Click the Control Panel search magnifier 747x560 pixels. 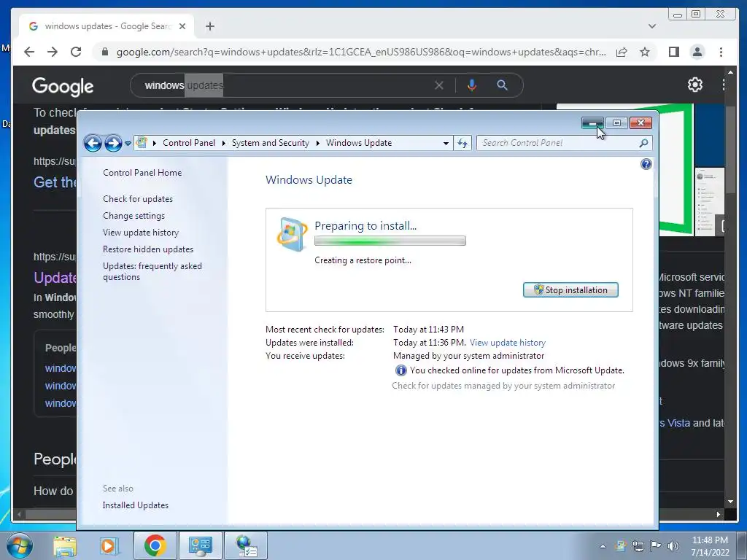coord(643,143)
